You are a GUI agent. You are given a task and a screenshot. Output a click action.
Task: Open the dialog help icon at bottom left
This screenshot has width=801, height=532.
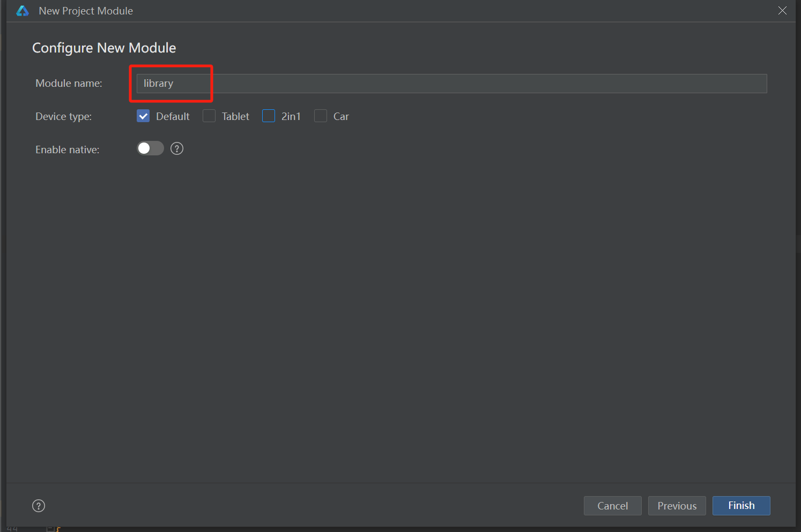39,506
